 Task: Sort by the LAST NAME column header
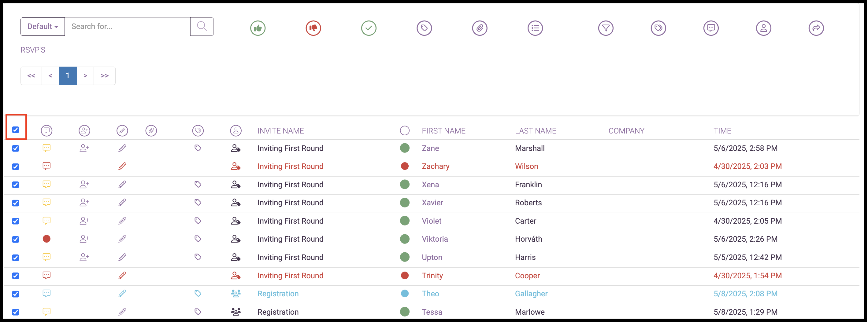pos(536,131)
